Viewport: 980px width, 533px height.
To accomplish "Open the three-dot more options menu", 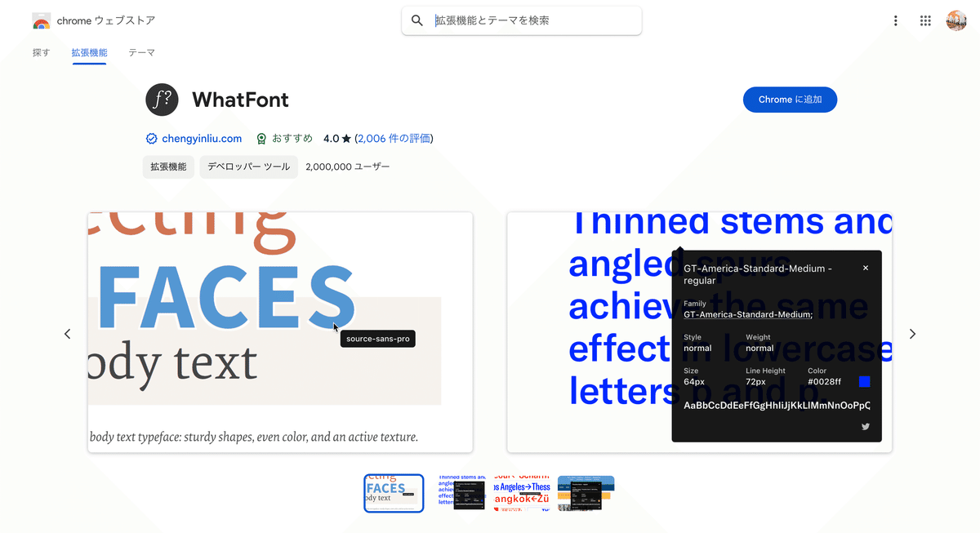I will click(x=896, y=21).
